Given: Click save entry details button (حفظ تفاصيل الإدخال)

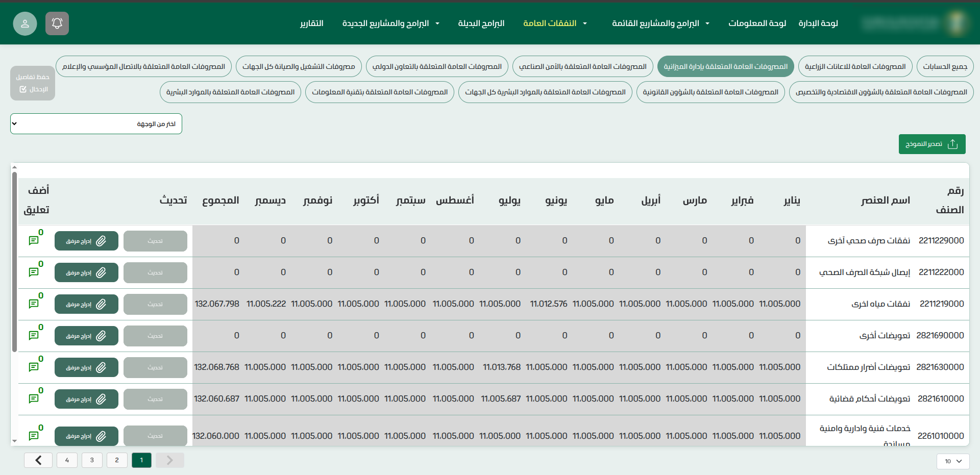Looking at the screenshot, I should [x=33, y=83].
